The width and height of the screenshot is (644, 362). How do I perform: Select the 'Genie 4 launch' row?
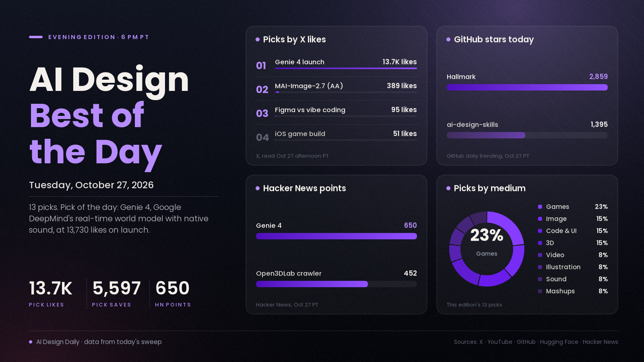[x=336, y=65]
